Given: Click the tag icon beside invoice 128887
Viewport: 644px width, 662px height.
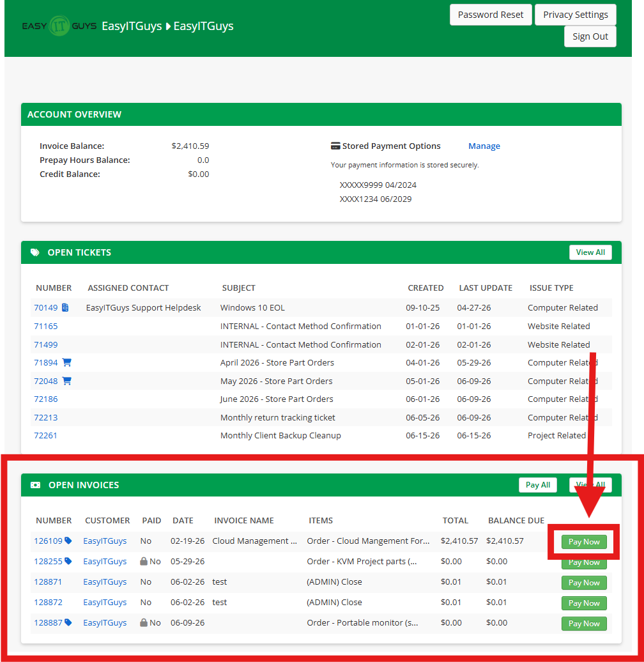Looking at the screenshot, I should point(68,622).
